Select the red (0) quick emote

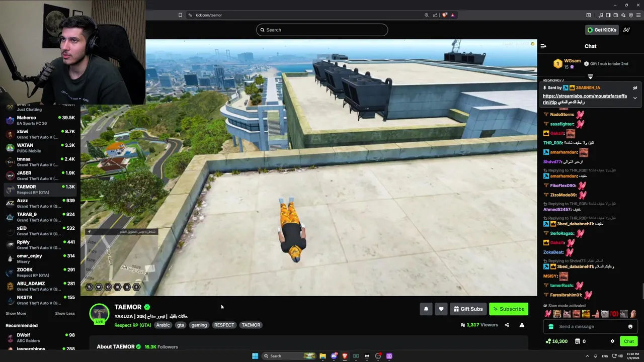[614, 314]
